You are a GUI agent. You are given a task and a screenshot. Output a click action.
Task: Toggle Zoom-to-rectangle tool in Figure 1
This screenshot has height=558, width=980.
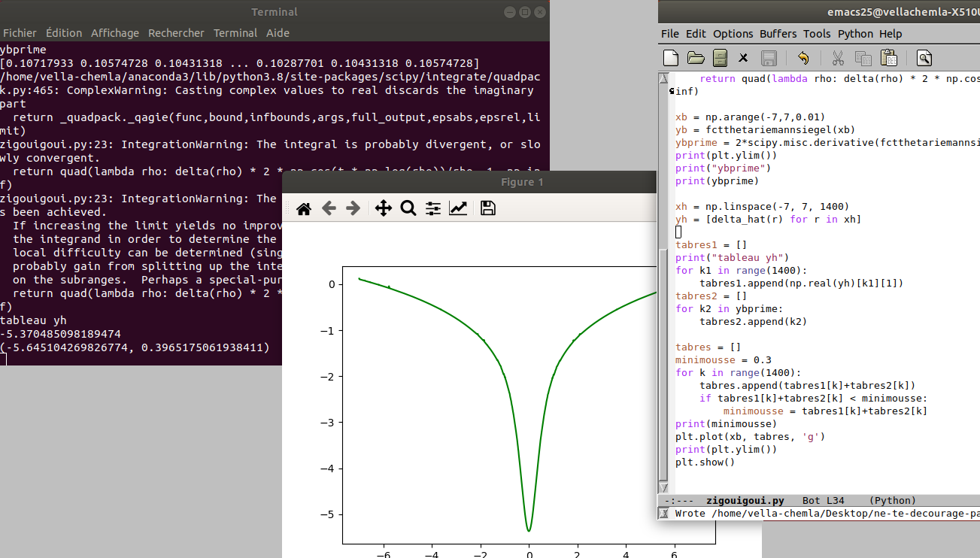408,209
